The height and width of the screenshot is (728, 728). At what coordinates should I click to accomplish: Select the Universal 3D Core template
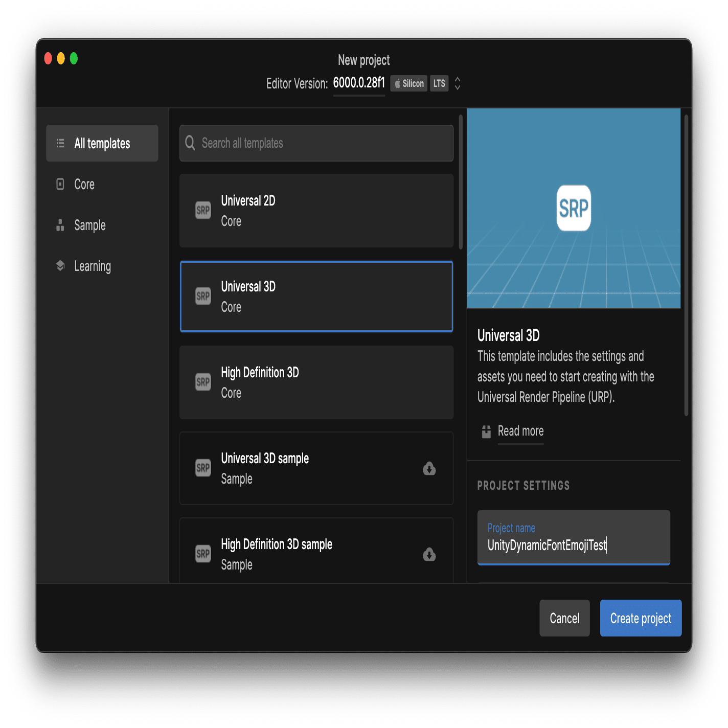316,297
